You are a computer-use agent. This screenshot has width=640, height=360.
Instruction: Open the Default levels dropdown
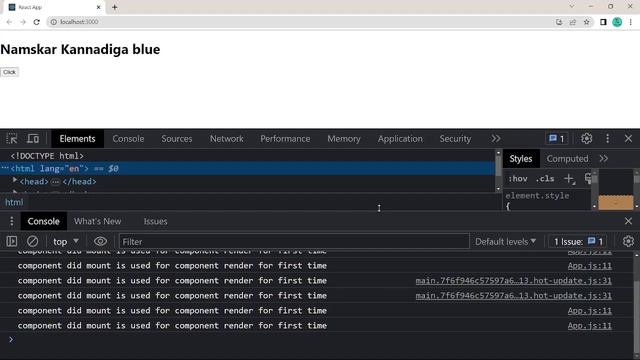(505, 242)
